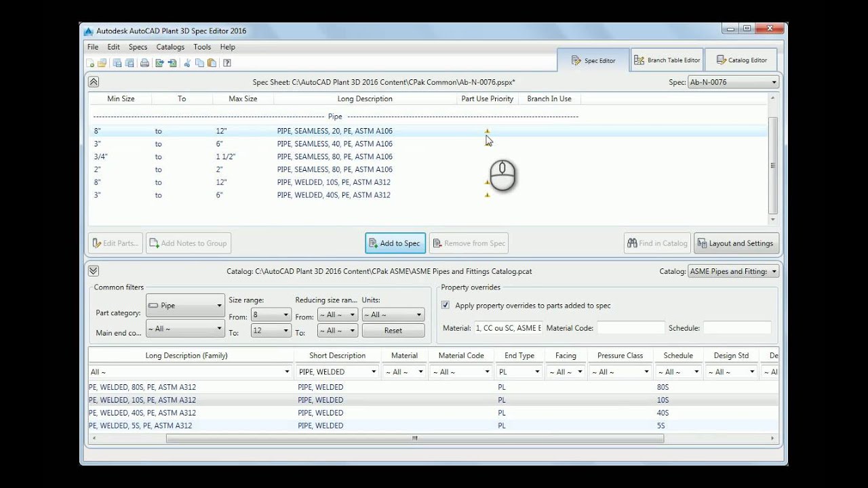Open the Material column filter dropdown
This screenshot has height=488, width=868.
point(405,372)
